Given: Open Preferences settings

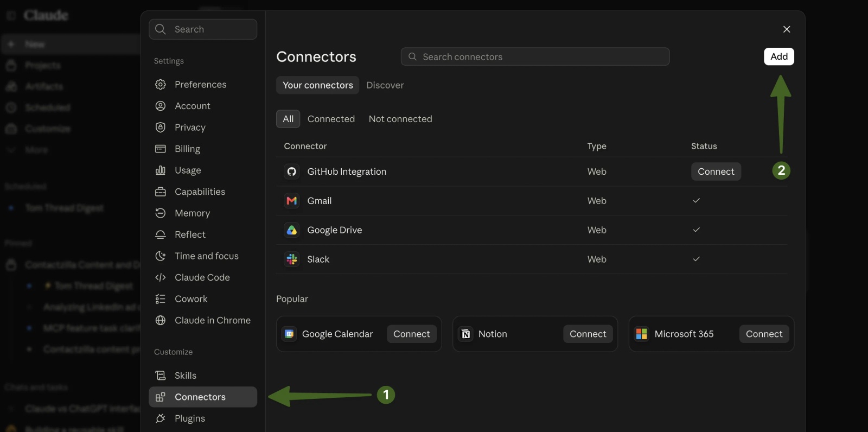Looking at the screenshot, I should [x=203, y=84].
